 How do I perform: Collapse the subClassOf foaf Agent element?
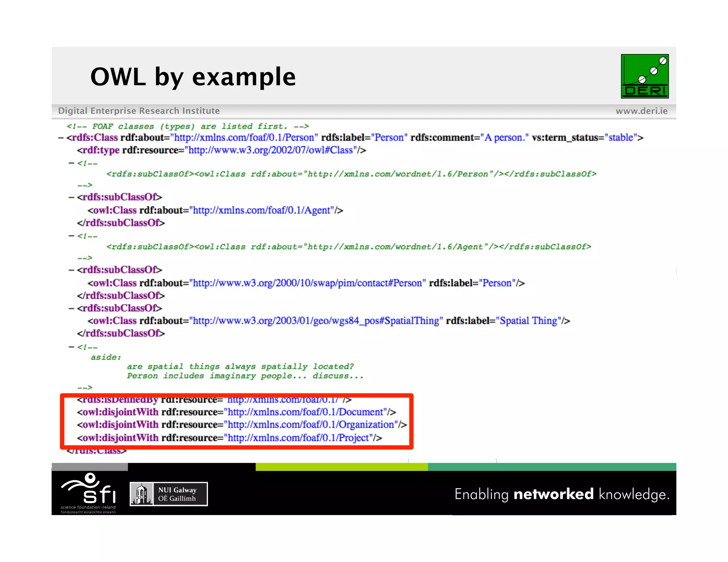click(x=71, y=197)
